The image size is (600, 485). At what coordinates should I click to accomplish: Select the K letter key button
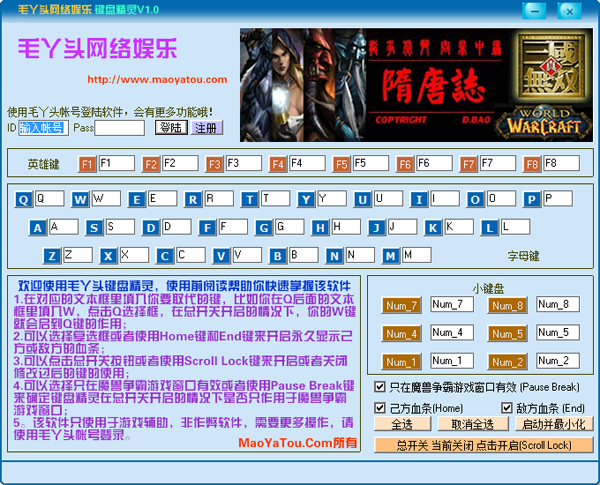point(433,228)
